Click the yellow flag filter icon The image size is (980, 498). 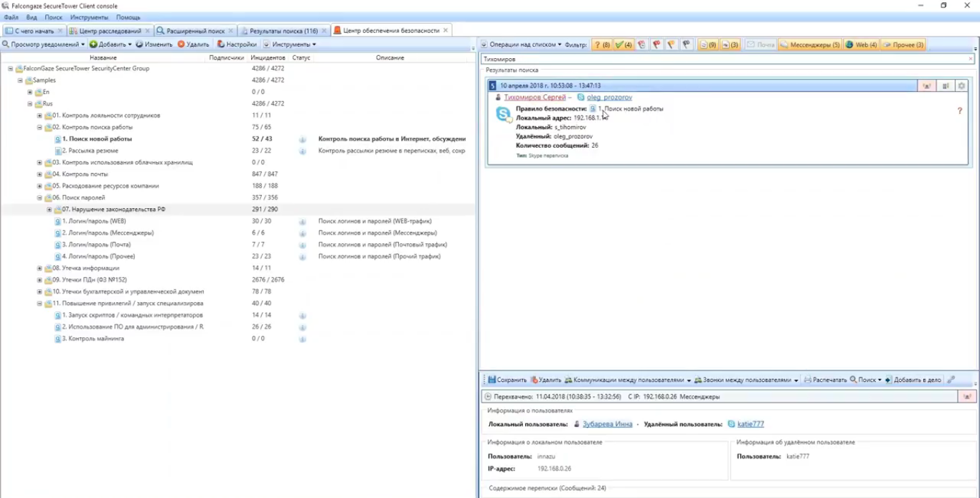672,44
